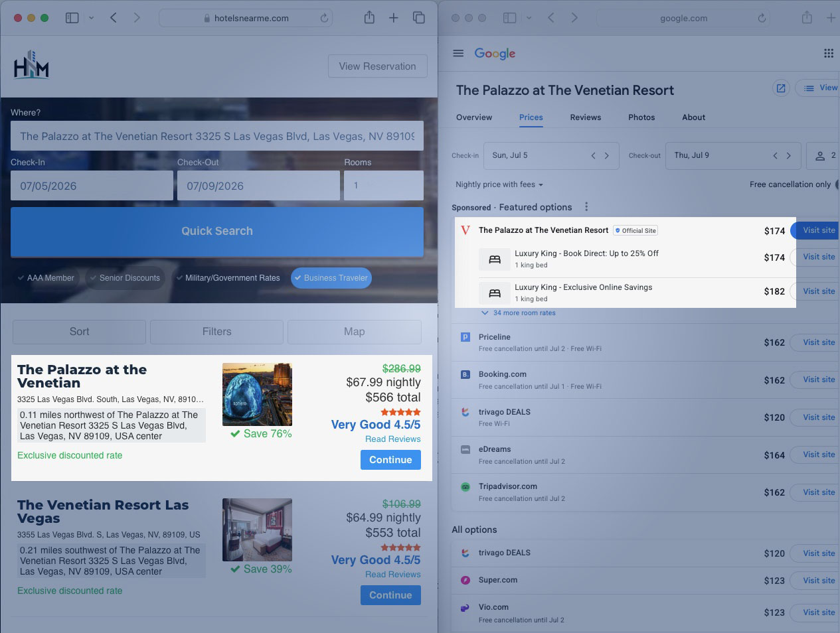The width and height of the screenshot is (840, 633).
Task: Go forward in hotelsnearme Safari window
Action: coord(137,18)
